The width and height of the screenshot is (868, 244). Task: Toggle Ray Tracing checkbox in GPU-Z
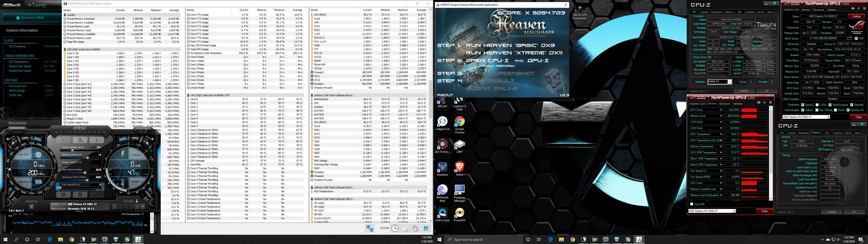[x=817, y=110]
